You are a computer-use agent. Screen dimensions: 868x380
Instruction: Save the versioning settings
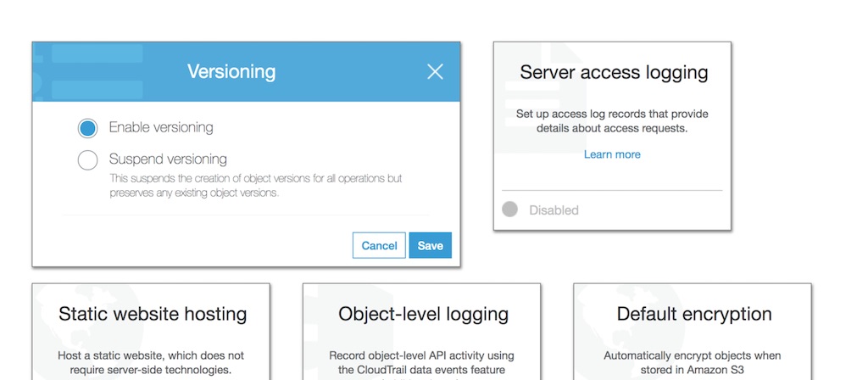click(x=430, y=245)
